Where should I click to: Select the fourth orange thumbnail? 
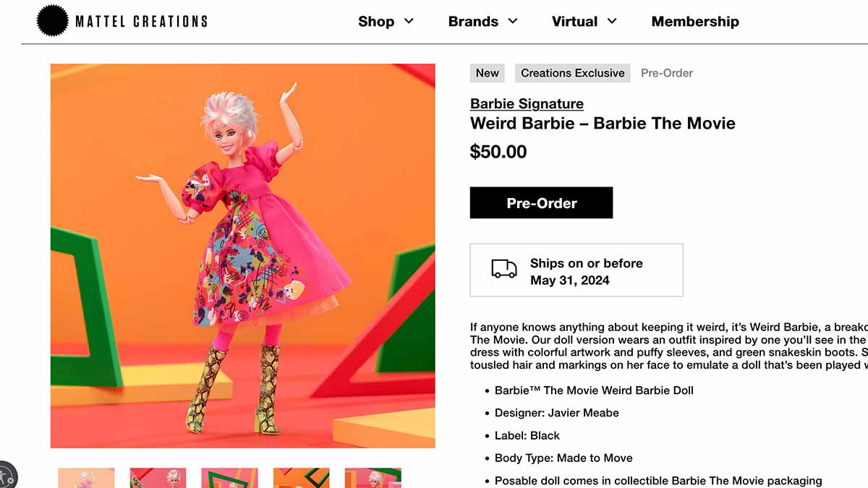click(x=301, y=478)
